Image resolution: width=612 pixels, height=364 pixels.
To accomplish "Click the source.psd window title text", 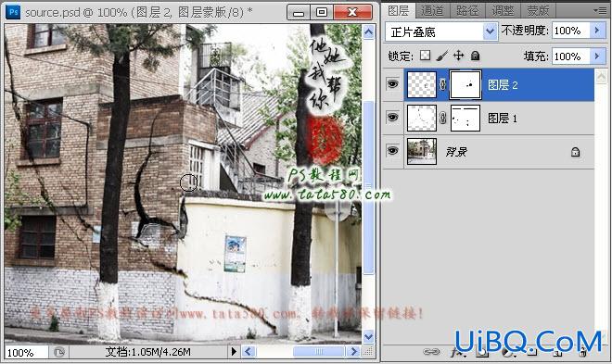I will tap(138, 12).
